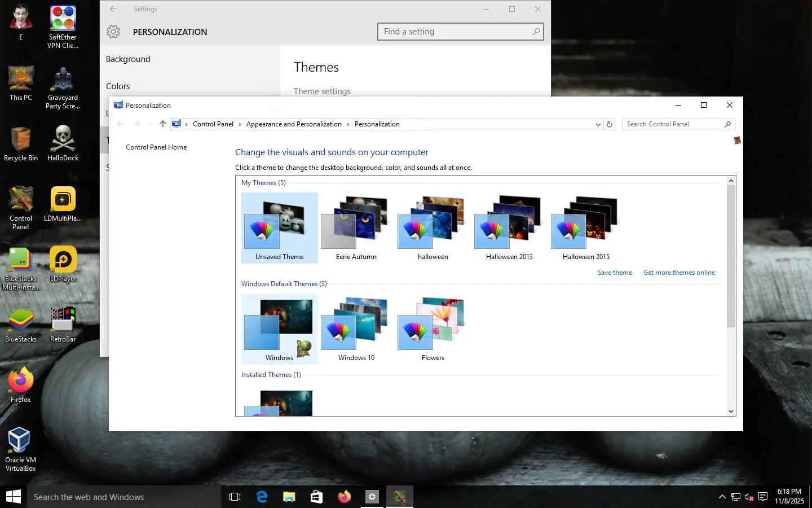
Task: Open the recent locations dropdown arrow
Action: (150, 124)
